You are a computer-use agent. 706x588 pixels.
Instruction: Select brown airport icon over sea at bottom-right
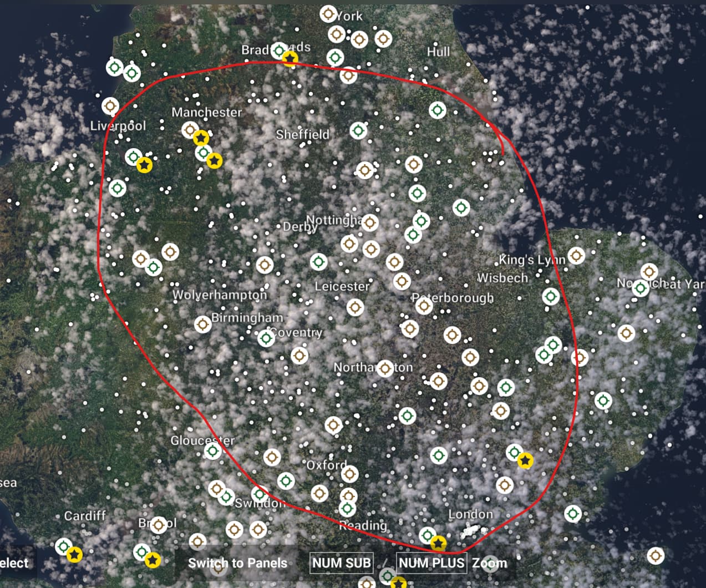(656, 555)
